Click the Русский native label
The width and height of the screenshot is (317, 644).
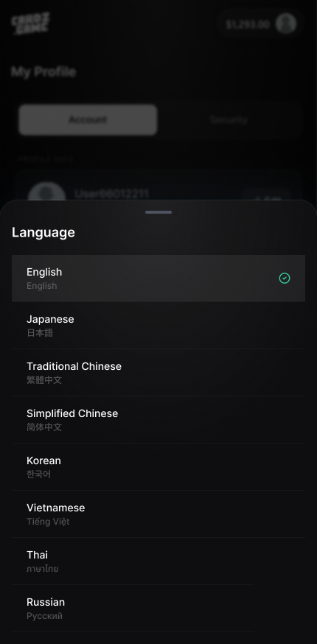[x=44, y=616]
